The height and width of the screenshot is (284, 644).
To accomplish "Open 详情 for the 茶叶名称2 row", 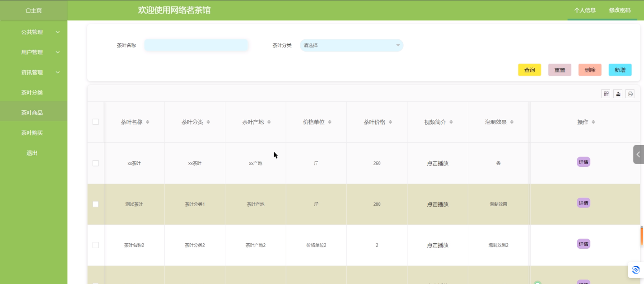I will pyautogui.click(x=583, y=244).
